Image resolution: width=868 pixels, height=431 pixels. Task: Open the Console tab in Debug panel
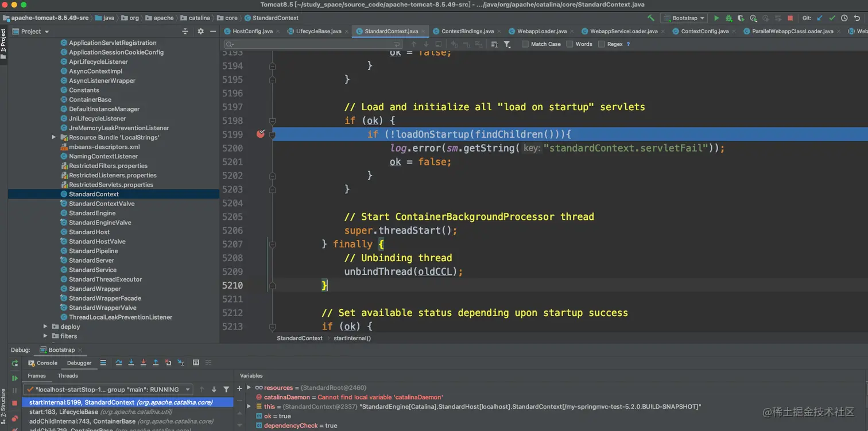(x=44, y=363)
